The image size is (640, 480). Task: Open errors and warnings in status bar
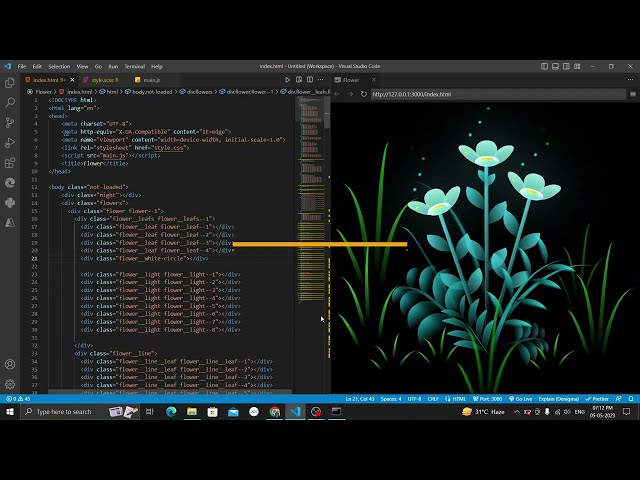(18, 399)
